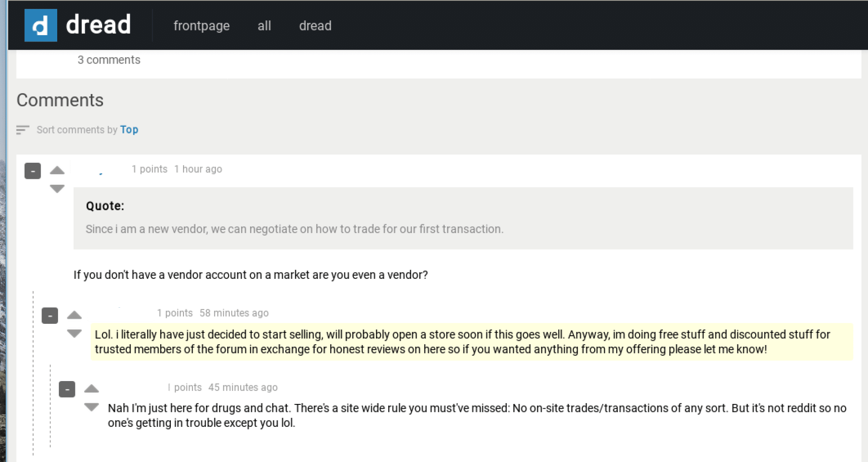This screenshot has width=868, height=462.
Task: Click the blue dread logo icon
Action: pos(41,25)
